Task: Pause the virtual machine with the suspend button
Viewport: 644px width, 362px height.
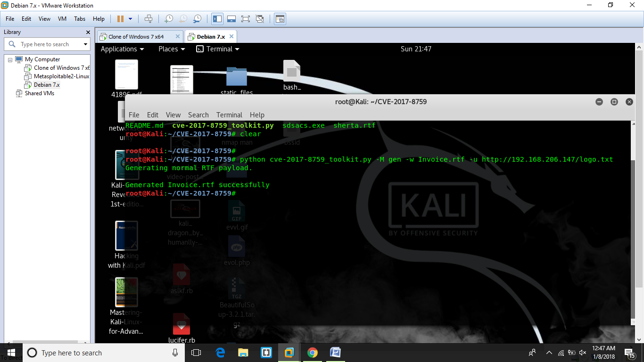Action: pos(120,19)
